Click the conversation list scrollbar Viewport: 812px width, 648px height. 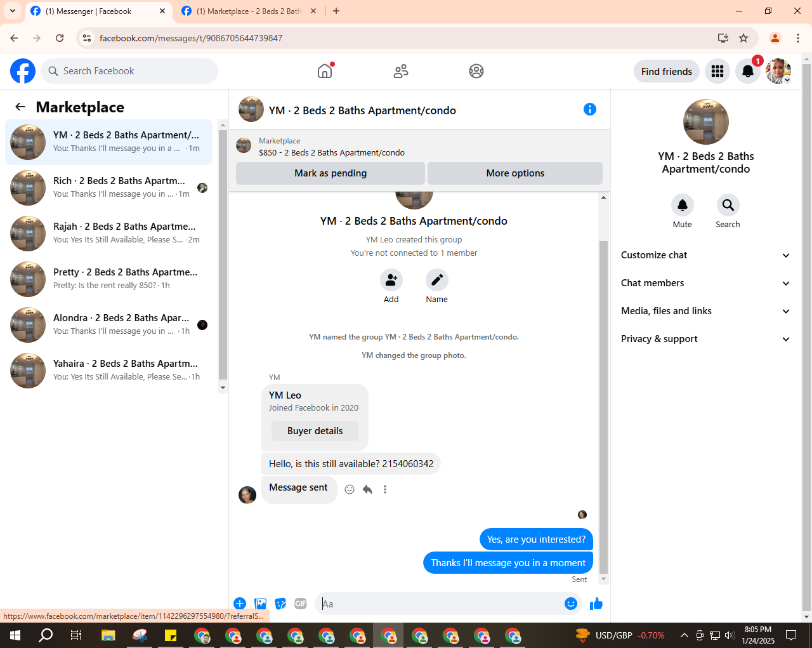tap(223, 254)
